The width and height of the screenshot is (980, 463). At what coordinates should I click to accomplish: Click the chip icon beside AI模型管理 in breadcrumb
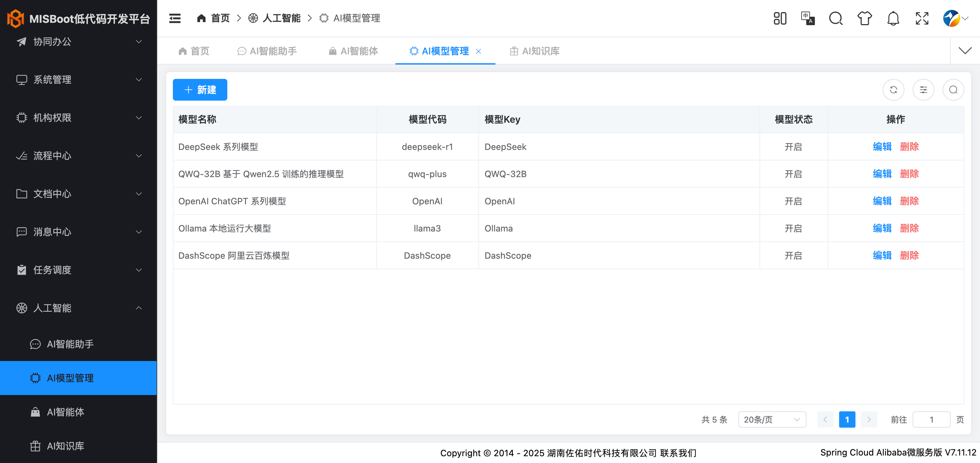(324, 18)
